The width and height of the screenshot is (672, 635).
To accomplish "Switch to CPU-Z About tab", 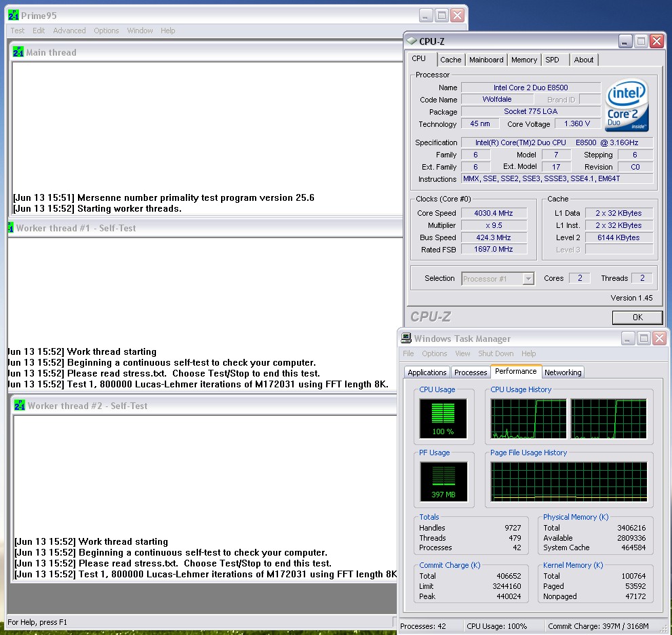I will [584, 60].
